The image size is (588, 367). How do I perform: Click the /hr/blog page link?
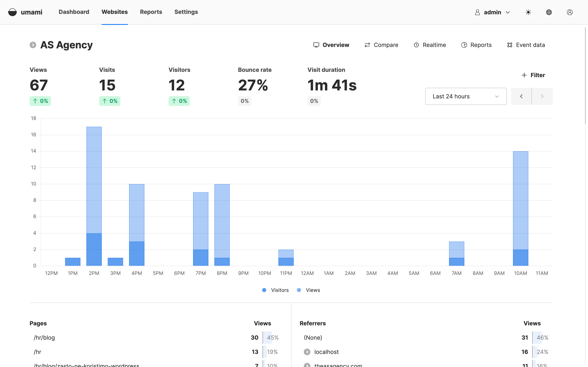point(44,337)
